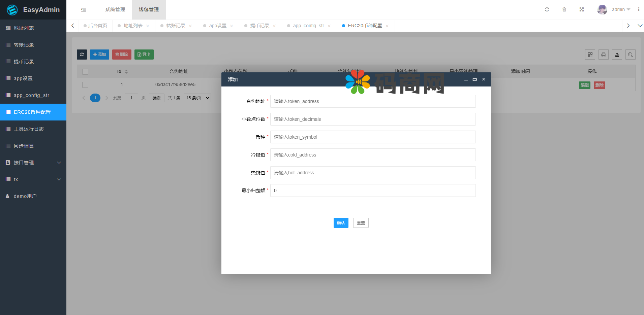Click the refresh icon in top header

pos(547,9)
